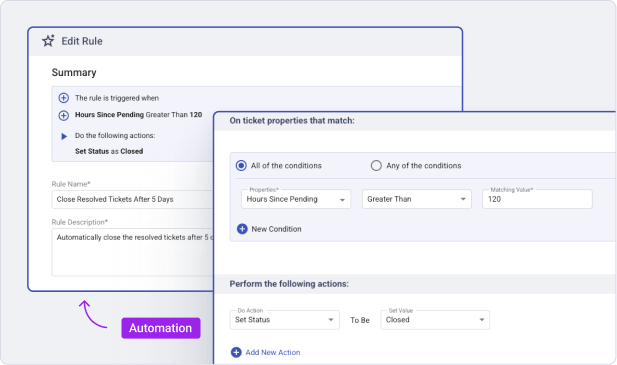
Task: Click the Edit Rule header title
Action: pos(82,41)
